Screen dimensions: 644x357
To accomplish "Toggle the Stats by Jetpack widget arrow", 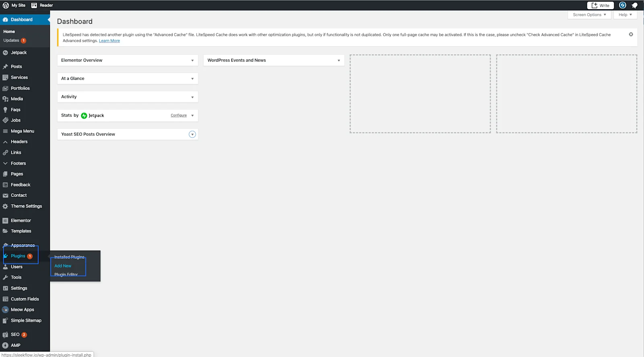I will click(x=192, y=116).
